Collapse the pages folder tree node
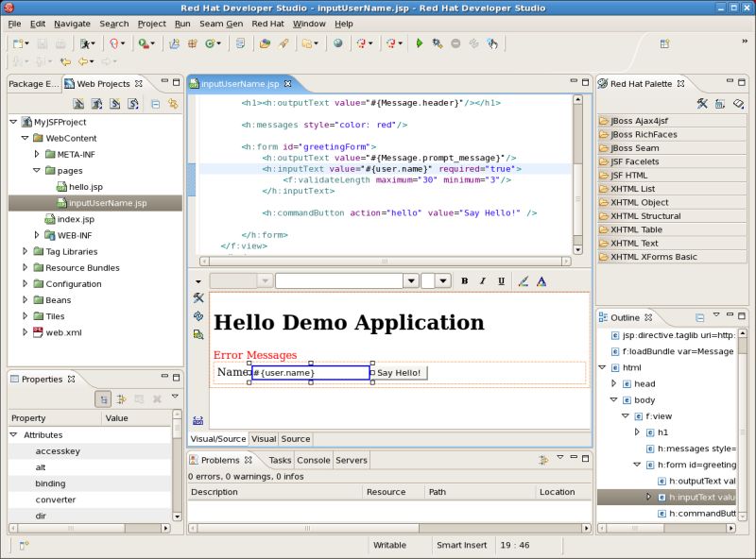Image resolution: width=756 pixels, height=559 pixels. click(36, 171)
